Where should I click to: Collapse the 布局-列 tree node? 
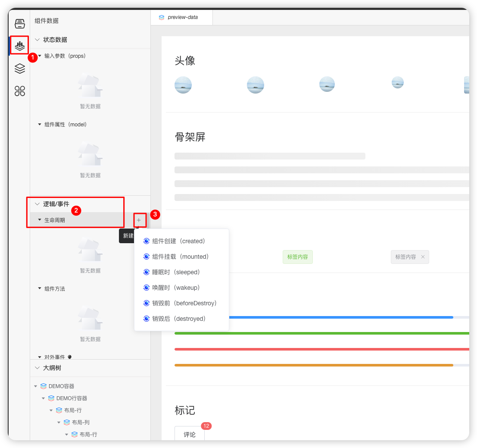(x=59, y=422)
